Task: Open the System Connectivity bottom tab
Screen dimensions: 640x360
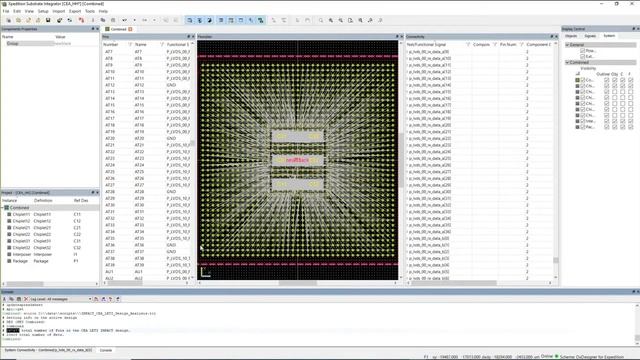Action: pos(48,350)
